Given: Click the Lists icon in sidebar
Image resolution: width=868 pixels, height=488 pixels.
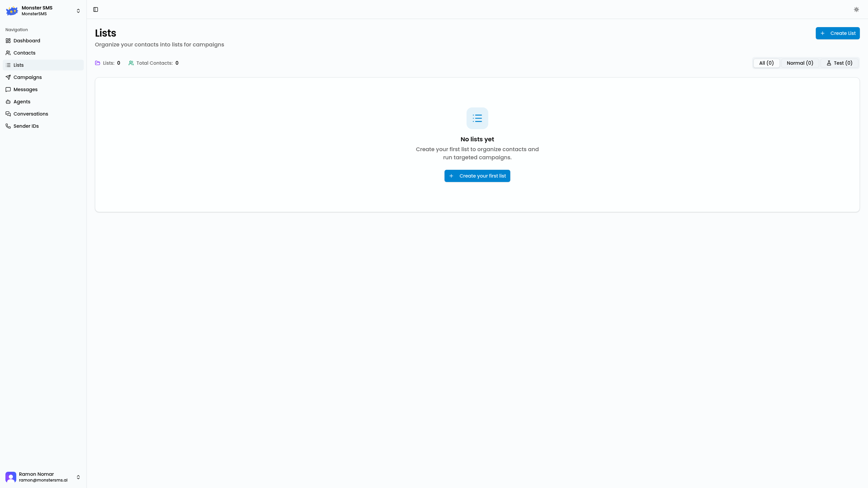Looking at the screenshot, I should [8, 65].
